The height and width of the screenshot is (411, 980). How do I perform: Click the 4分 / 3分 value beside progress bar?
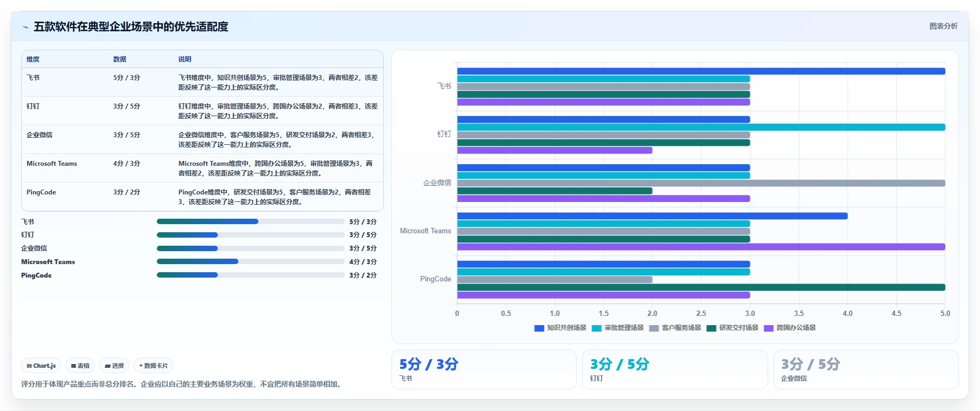tap(363, 262)
